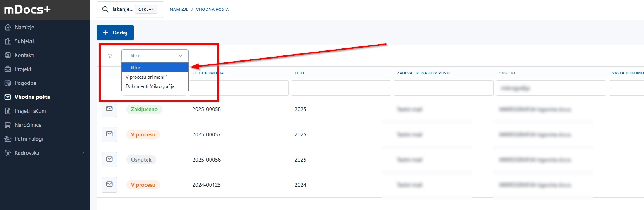The image size is (644, 210).
Task: Open mail icon for document 2025-00058
Action: [109, 109]
